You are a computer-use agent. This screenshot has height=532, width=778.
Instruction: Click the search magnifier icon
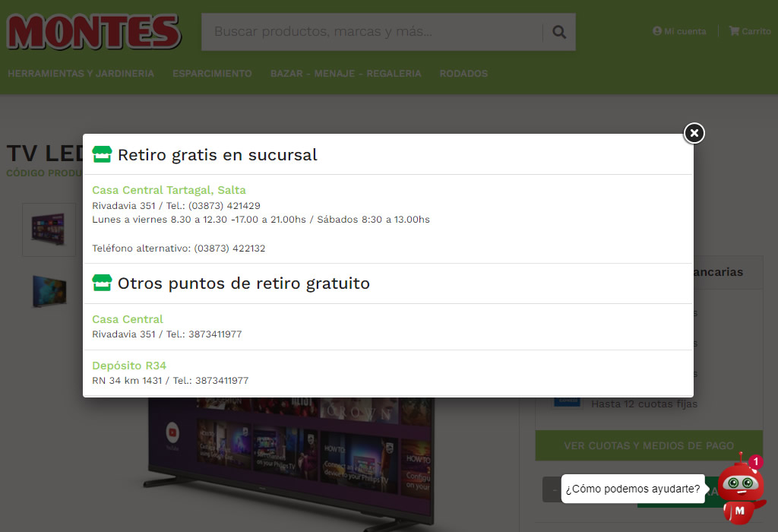pyautogui.click(x=559, y=32)
